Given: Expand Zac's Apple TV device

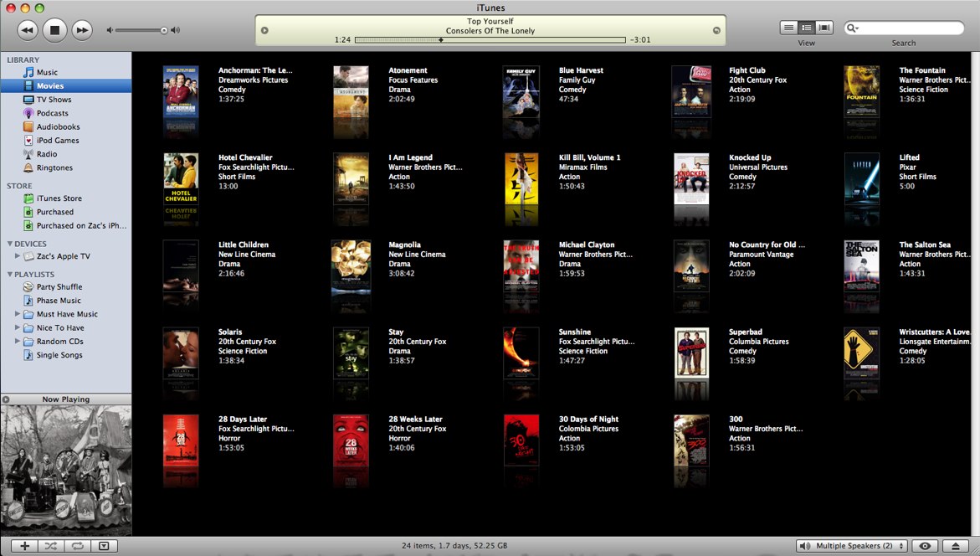Looking at the screenshot, I should 18,255.
